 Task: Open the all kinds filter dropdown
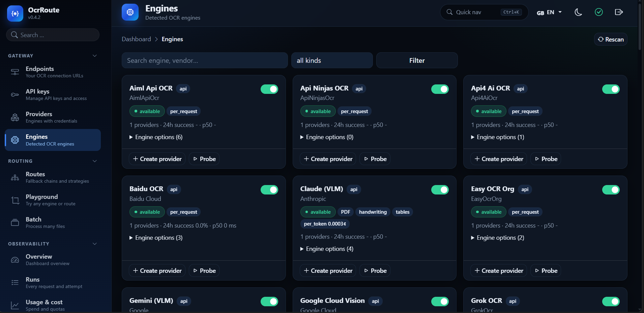click(332, 60)
